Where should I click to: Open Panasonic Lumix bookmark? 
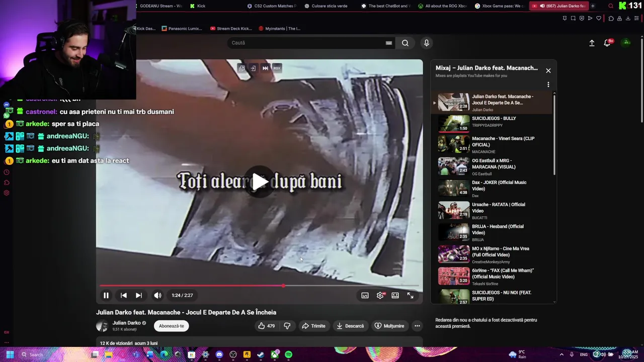pyautogui.click(x=182, y=29)
